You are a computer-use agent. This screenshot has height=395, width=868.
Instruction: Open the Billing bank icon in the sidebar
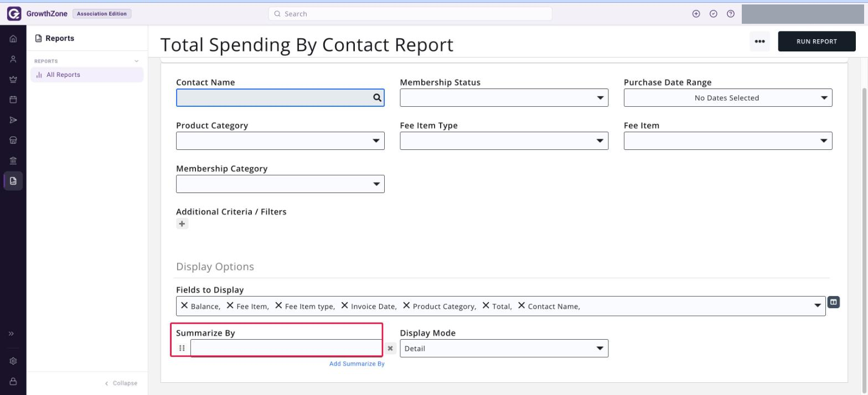tap(13, 160)
